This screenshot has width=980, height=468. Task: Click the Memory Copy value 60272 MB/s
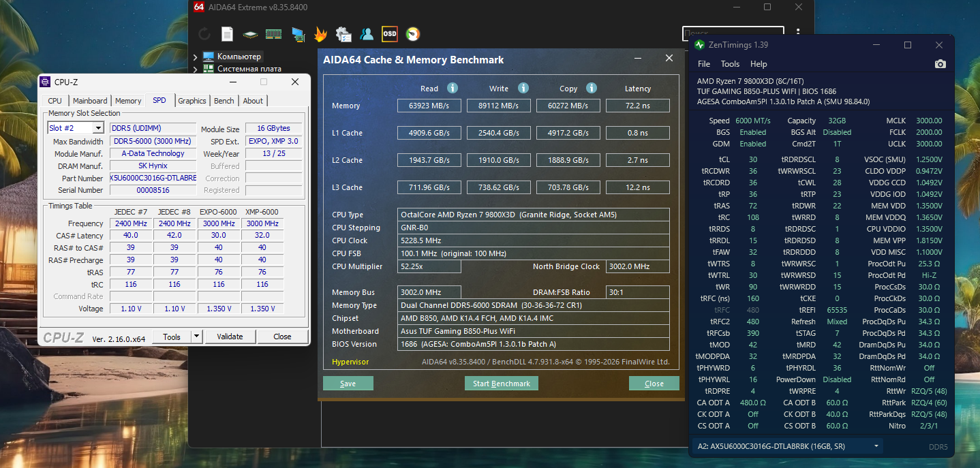pyautogui.click(x=568, y=106)
